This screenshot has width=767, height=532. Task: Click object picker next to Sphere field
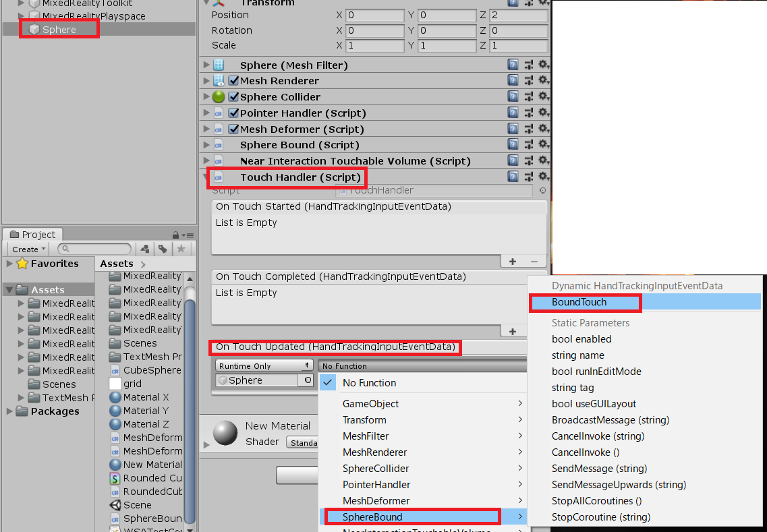pos(308,380)
